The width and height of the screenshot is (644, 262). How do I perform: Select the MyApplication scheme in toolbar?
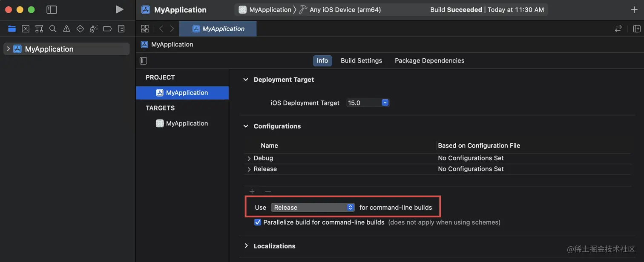[265, 9]
